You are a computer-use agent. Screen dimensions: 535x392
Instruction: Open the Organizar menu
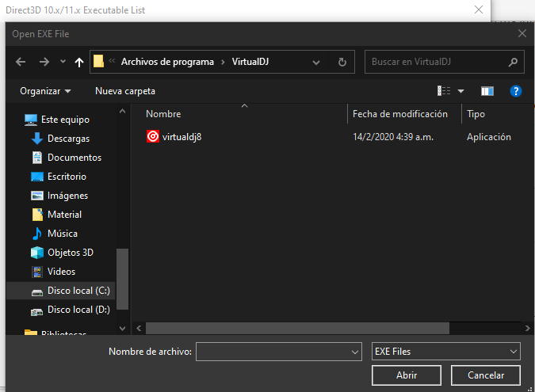click(45, 91)
